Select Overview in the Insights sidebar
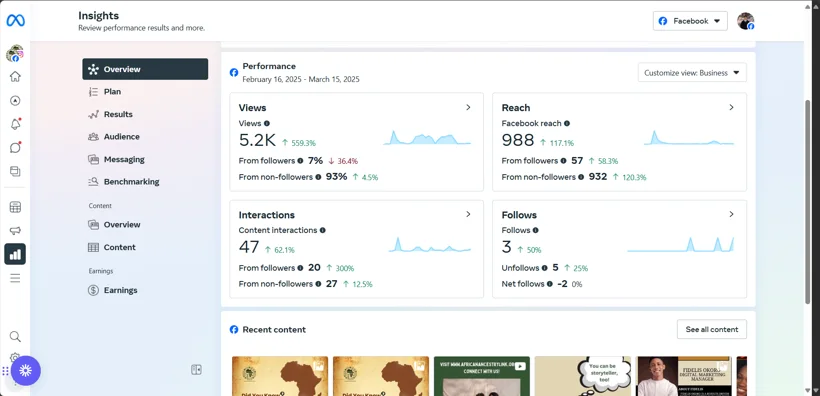Screen dimensions: 820x396 145,69
